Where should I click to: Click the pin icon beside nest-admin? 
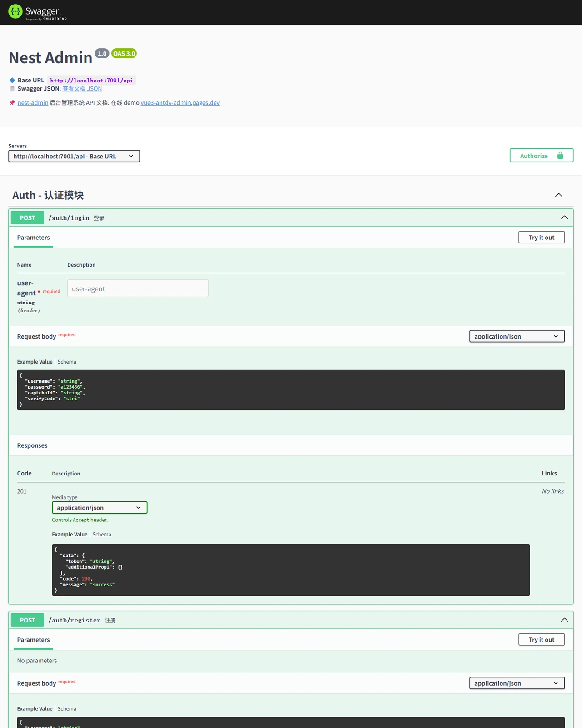(x=12, y=103)
